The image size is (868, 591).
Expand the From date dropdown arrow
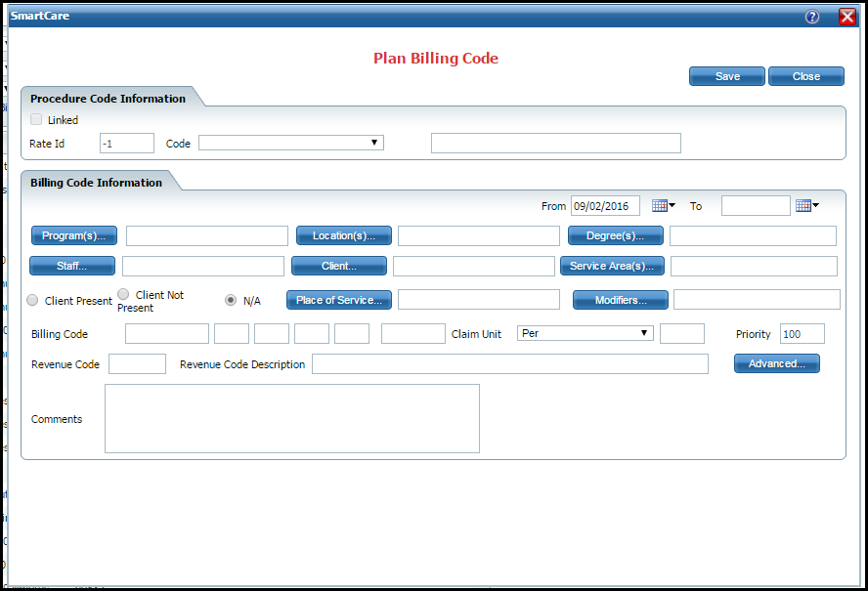pyautogui.click(x=671, y=205)
